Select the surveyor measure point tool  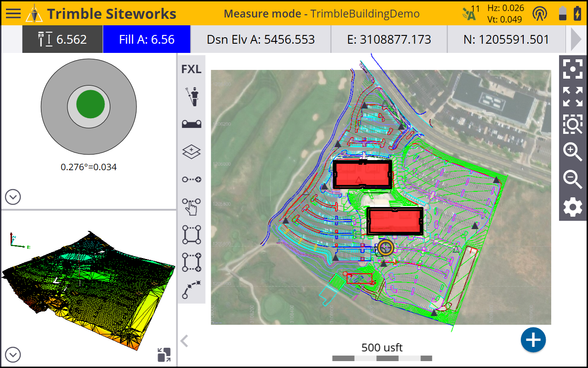191,96
